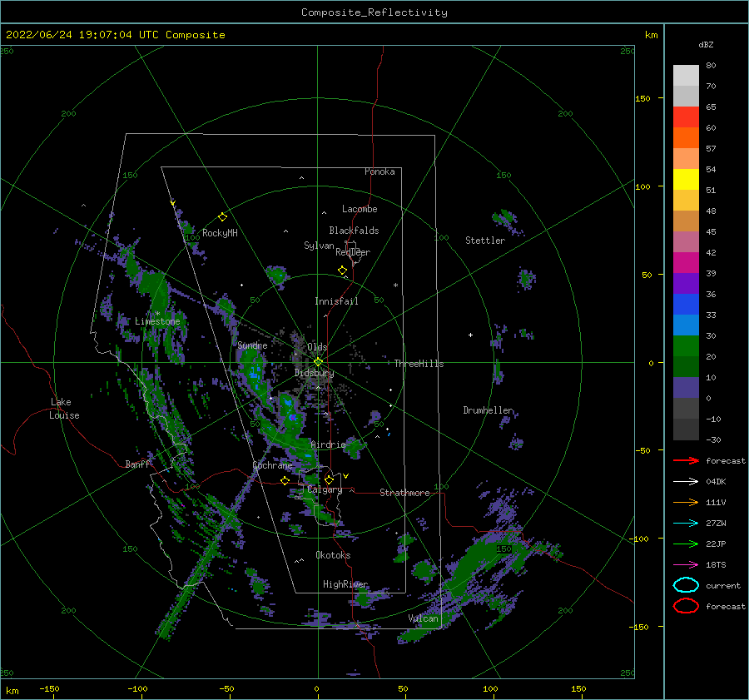Click the 51 dBZ yellow swatch
This screenshot has width=749, height=700.
coord(686,180)
